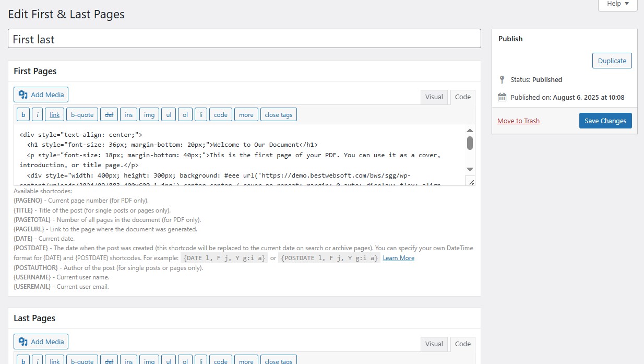
Task: Click close tags in First Pages toolbar
Action: (x=279, y=114)
